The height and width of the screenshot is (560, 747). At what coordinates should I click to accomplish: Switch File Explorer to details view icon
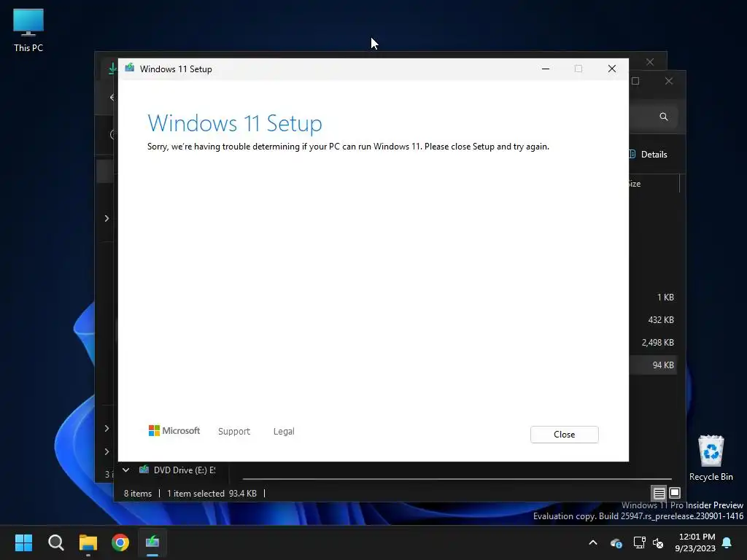[659, 493]
